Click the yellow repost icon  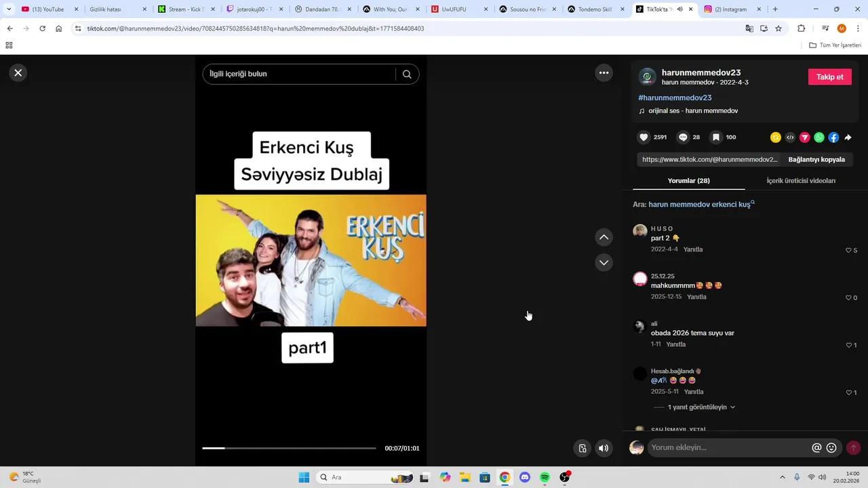[776, 137]
